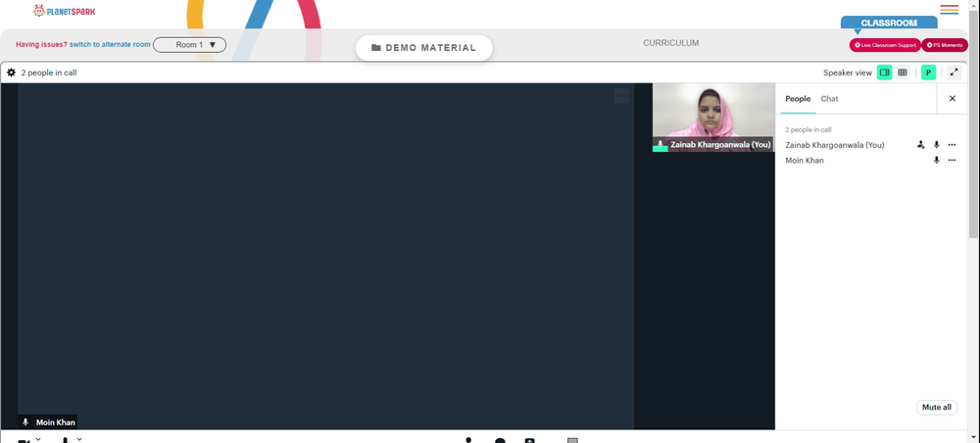The width and height of the screenshot is (980, 443).
Task: Click 'Speaker view' label text
Action: click(847, 73)
